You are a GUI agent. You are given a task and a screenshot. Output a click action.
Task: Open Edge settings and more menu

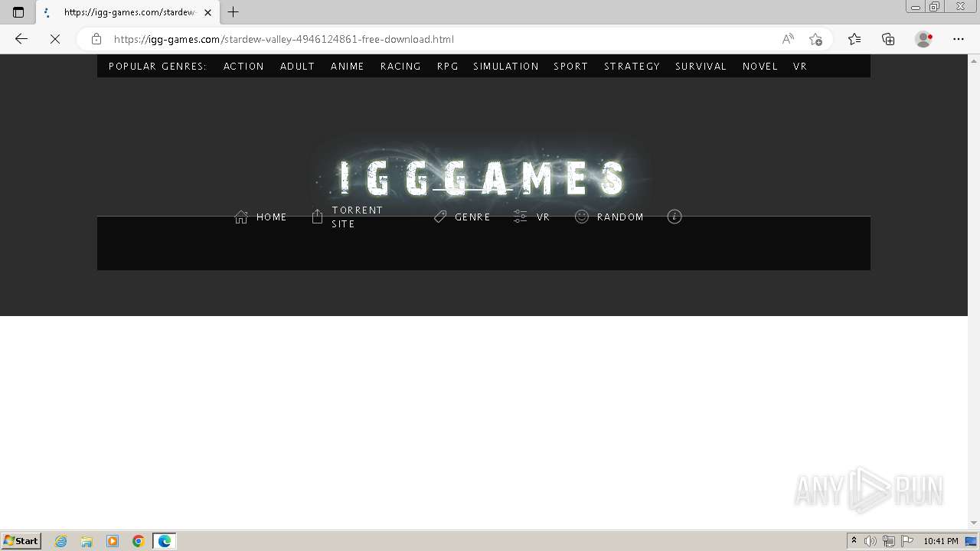[x=959, y=39]
